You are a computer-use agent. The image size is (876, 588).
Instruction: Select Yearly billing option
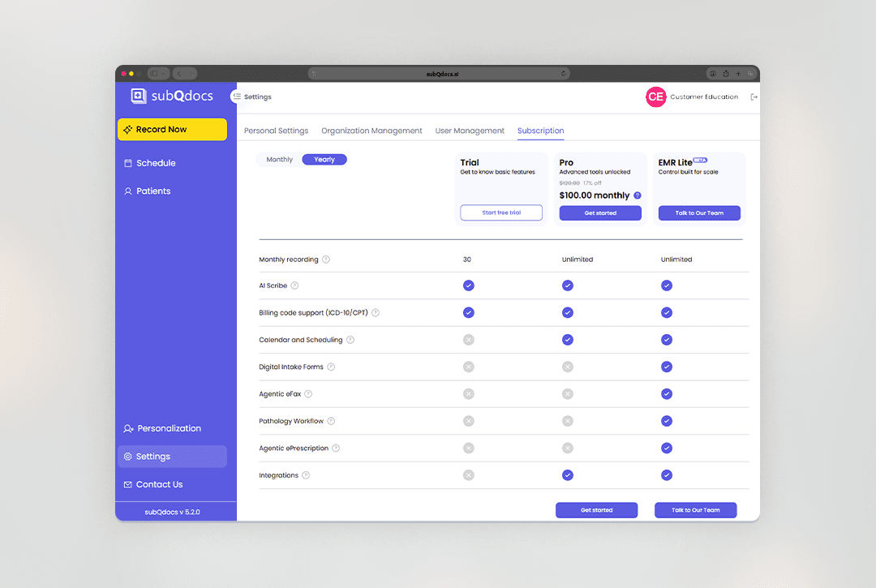pos(324,160)
